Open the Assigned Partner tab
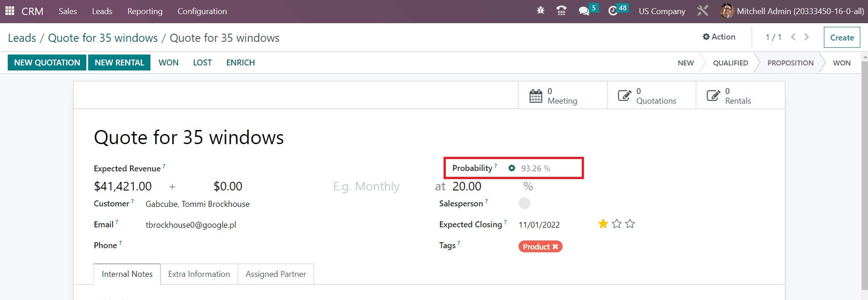 coord(276,274)
